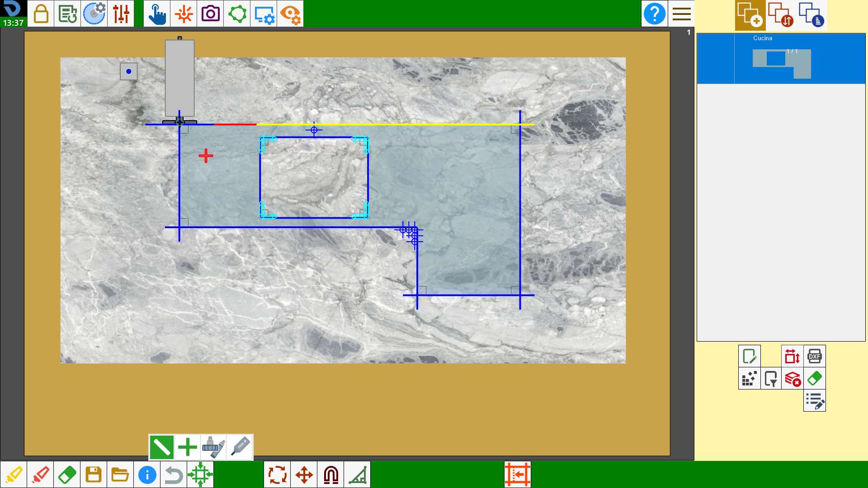868x488 pixels.
Task: Click the blue help question mark
Action: (x=654, y=14)
